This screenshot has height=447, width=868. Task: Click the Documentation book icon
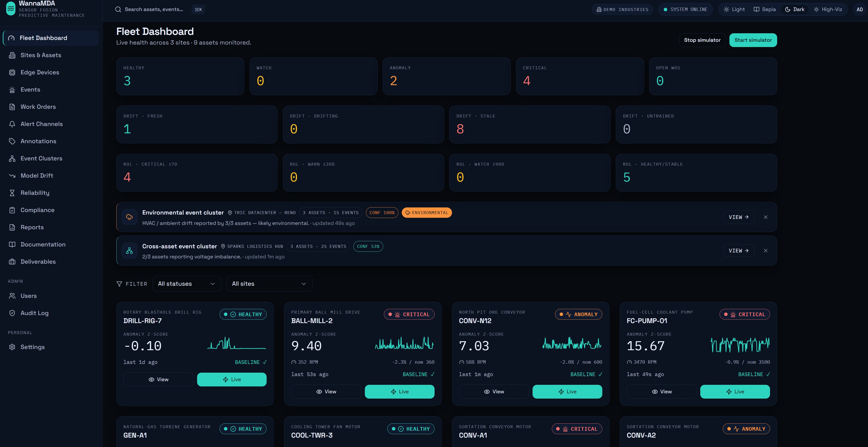point(12,244)
